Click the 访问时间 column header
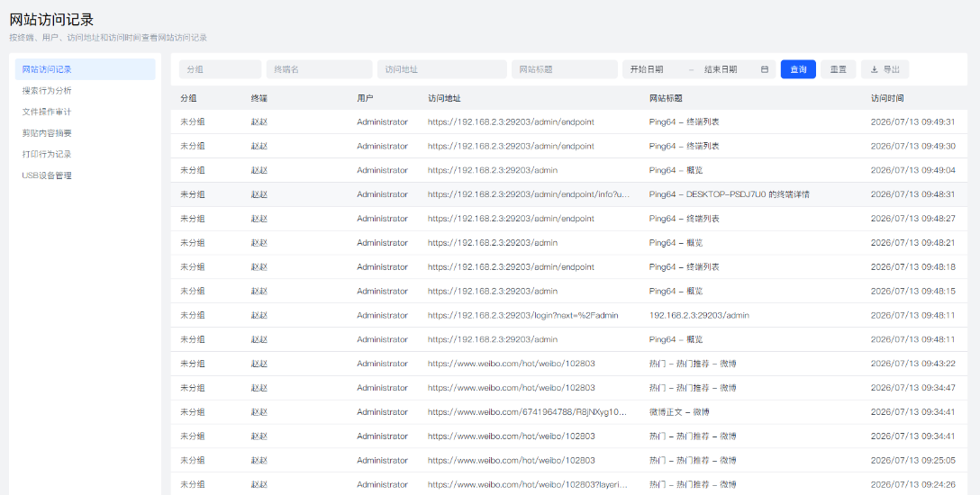The width and height of the screenshot is (980, 495). click(x=887, y=98)
